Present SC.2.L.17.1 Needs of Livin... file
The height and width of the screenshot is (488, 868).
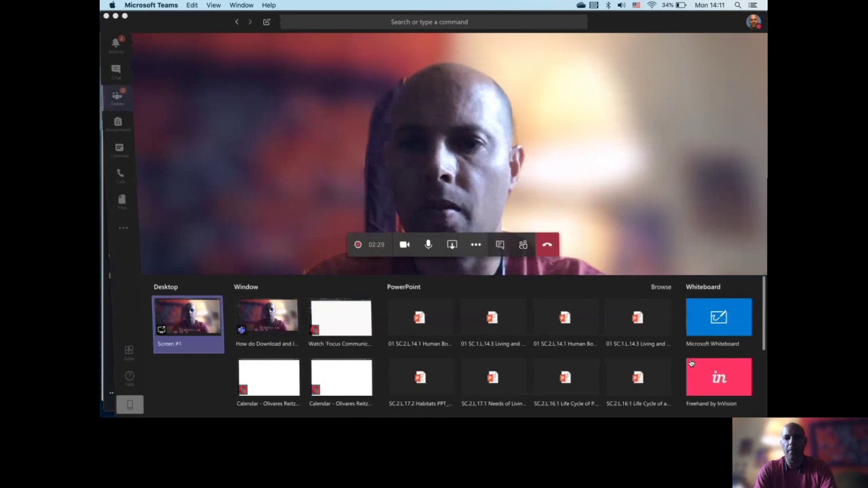click(x=493, y=384)
